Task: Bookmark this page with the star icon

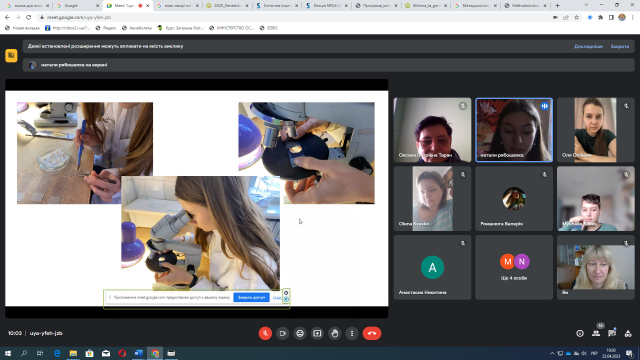Action: [x=576, y=18]
